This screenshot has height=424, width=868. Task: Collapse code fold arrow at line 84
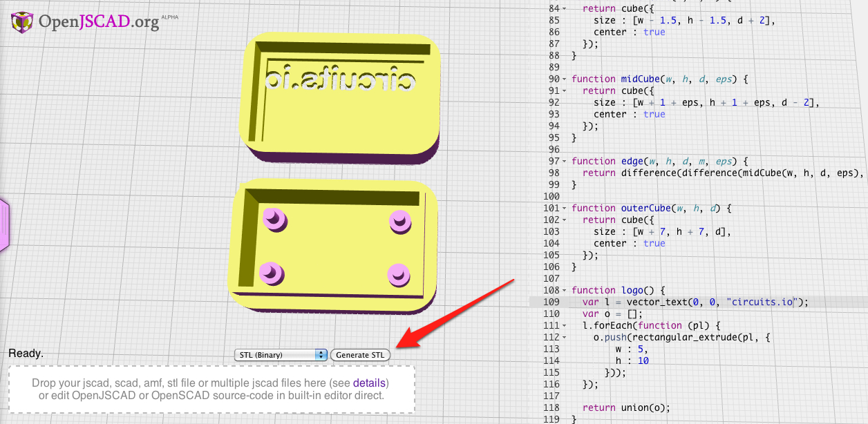coord(565,8)
